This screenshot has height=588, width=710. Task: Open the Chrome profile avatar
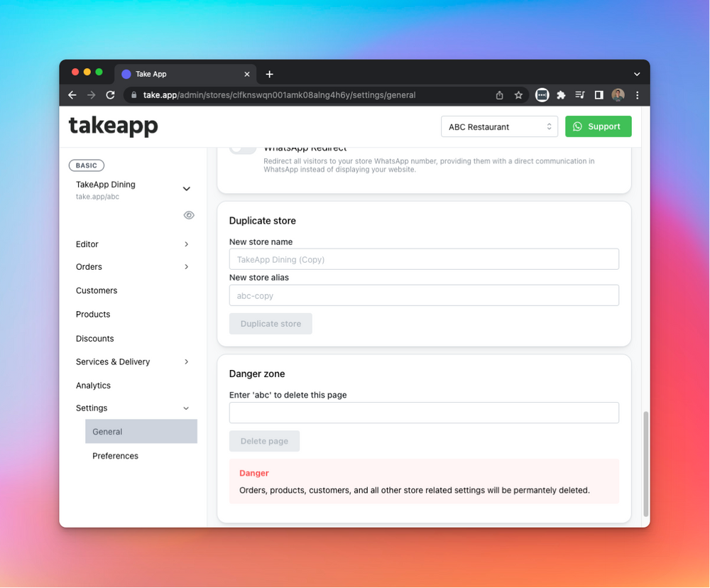[618, 95]
